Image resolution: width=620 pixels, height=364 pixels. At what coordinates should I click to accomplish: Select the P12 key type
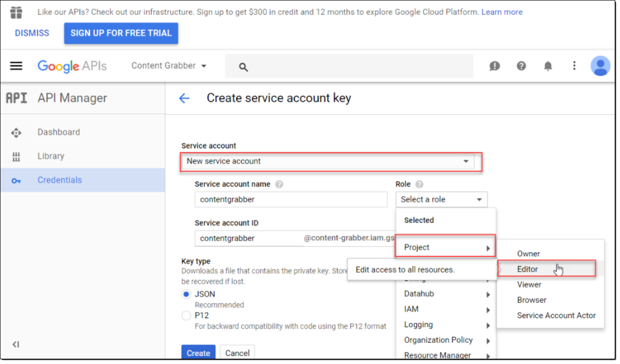(x=186, y=315)
